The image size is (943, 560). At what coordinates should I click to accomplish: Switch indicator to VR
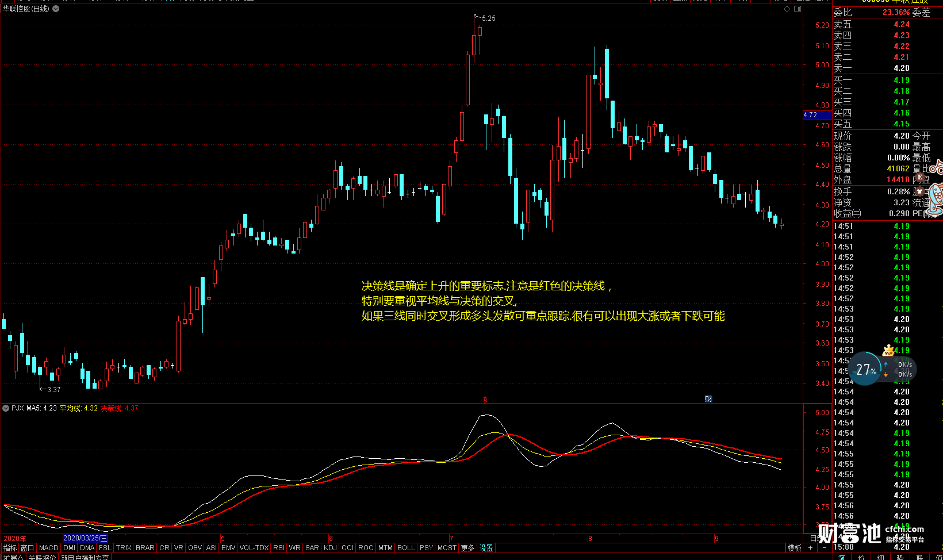pyautogui.click(x=179, y=548)
